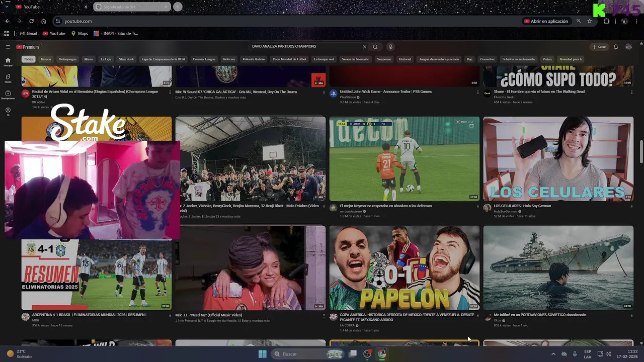Image resolution: width=644 pixels, height=362 pixels.
Task: Select the Premier League filter chip
Action: [x=204, y=59]
